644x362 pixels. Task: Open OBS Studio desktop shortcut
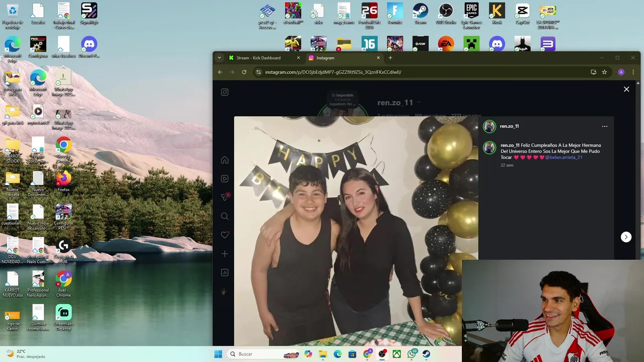click(x=446, y=14)
